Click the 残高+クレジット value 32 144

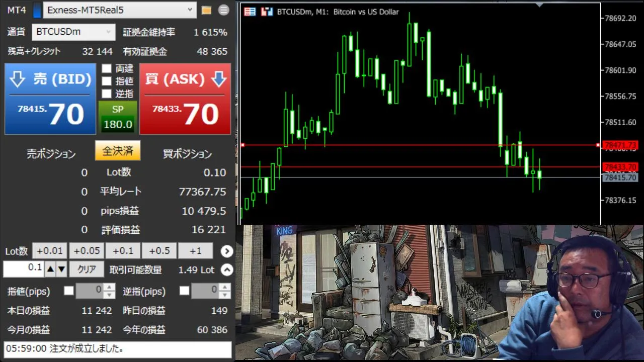(x=98, y=51)
